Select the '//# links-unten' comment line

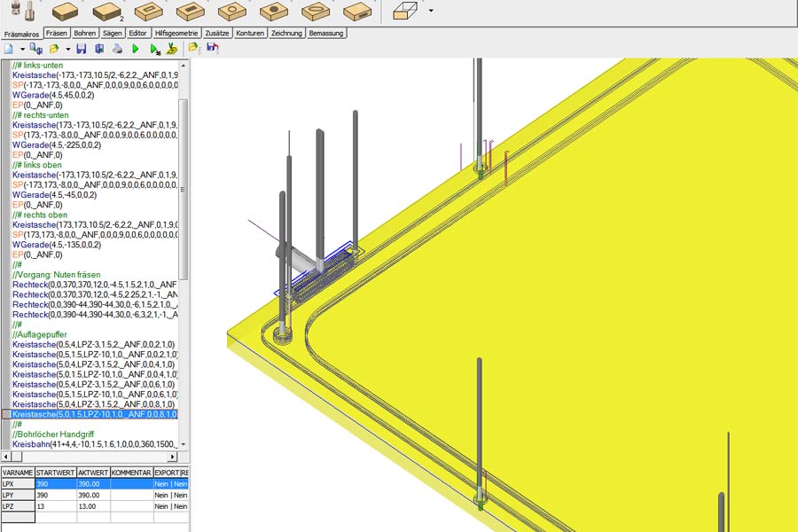[37, 65]
